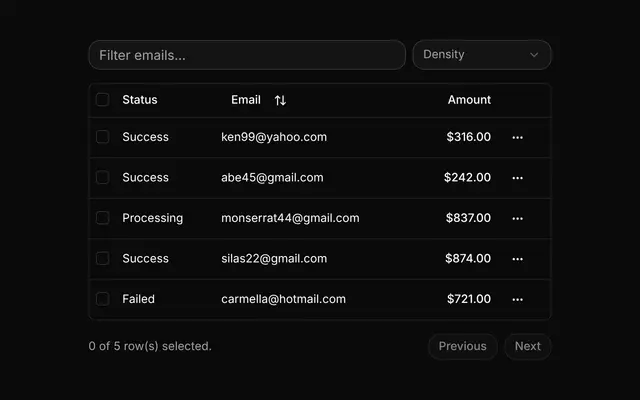
Task: Open row actions for ken99@yahoo.com
Action: pyautogui.click(x=517, y=138)
